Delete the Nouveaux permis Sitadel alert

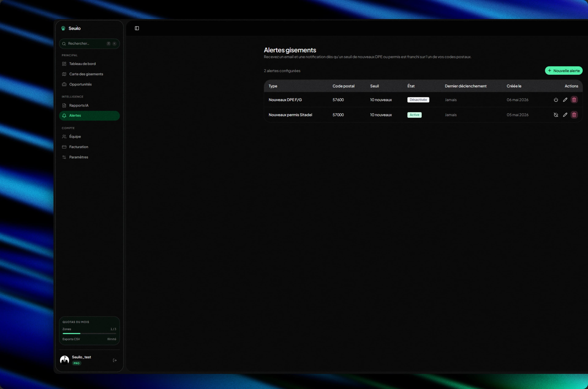[574, 115]
